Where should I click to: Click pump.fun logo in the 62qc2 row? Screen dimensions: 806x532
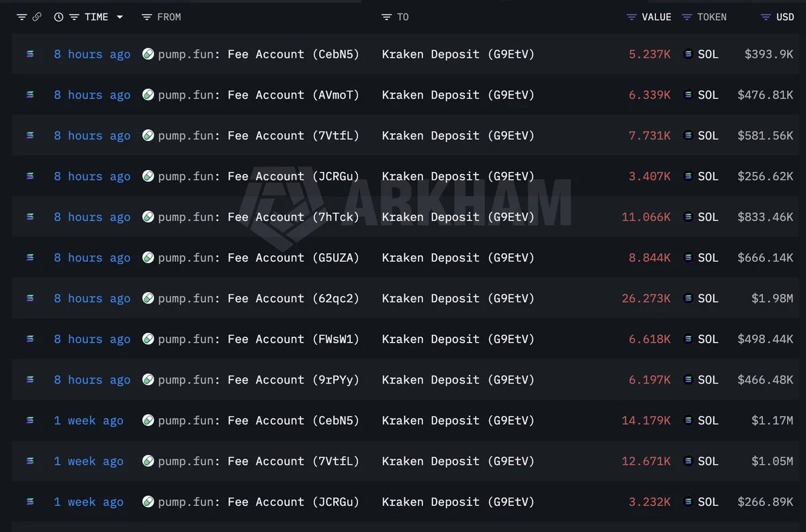coord(148,298)
